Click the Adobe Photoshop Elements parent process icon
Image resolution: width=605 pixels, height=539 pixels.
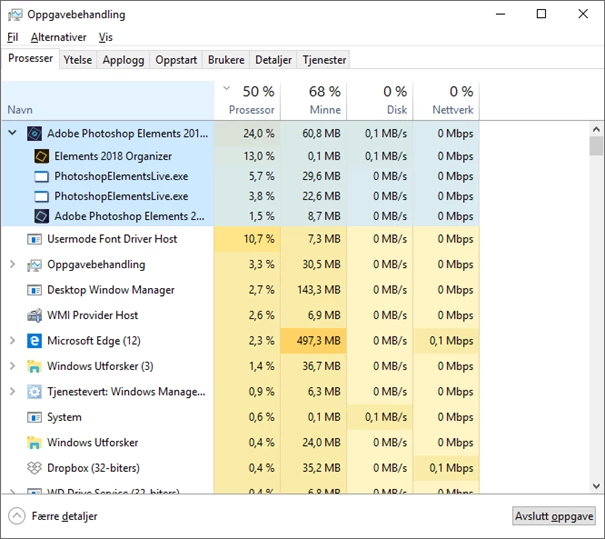point(34,133)
